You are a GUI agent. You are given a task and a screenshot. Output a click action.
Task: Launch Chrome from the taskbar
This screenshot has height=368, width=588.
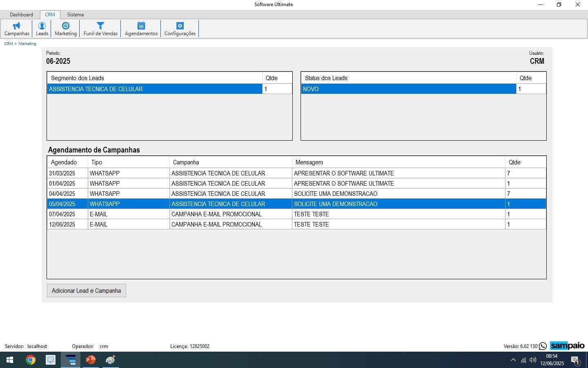click(x=30, y=360)
